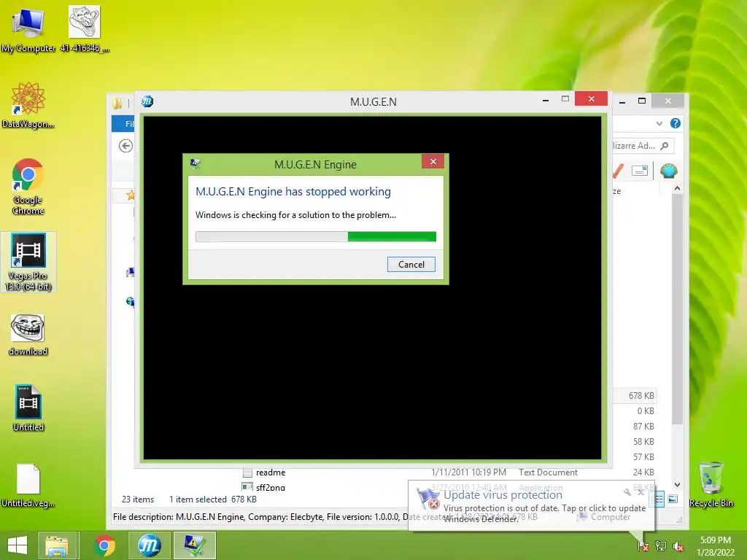The width and height of the screenshot is (747, 560).
Task: Click the readme file icon
Action: coord(247,472)
